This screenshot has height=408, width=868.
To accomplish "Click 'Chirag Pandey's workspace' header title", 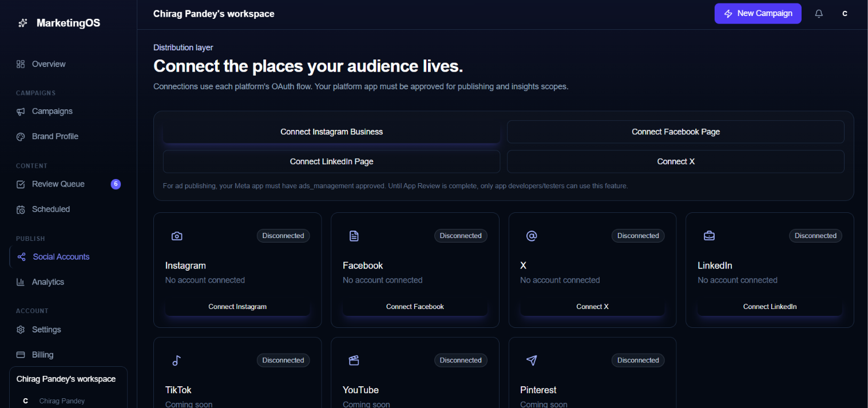I will [x=214, y=14].
